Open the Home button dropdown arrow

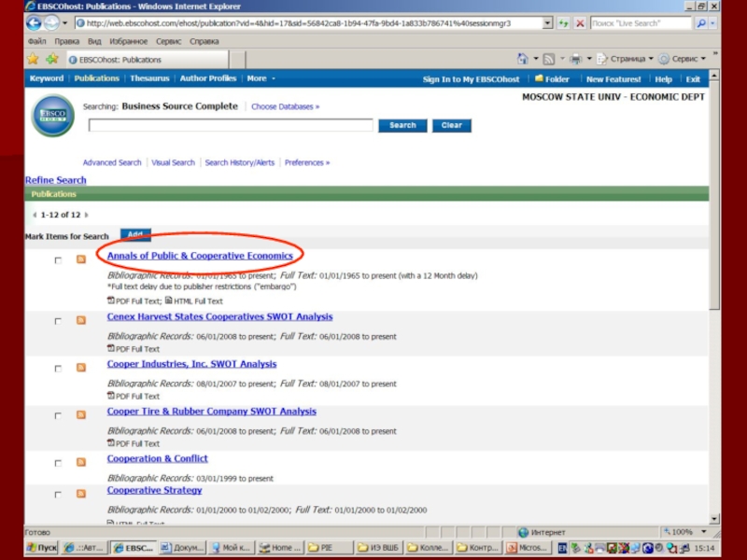(x=535, y=59)
